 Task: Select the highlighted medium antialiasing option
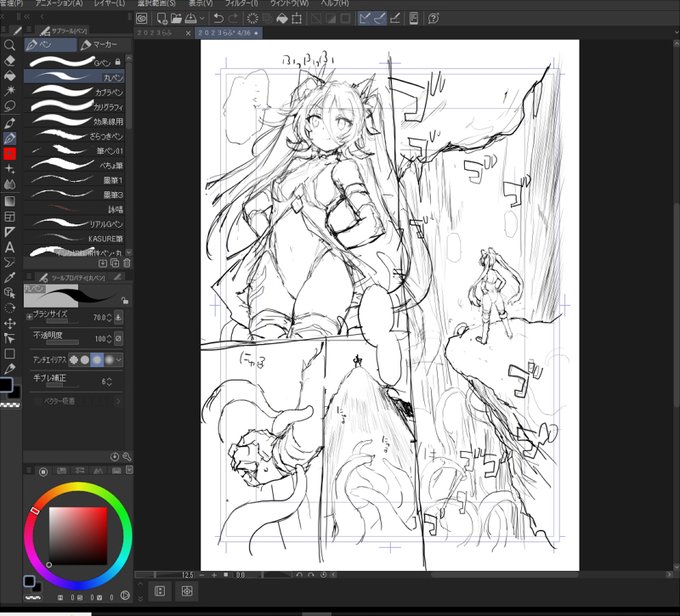point(97,360)
